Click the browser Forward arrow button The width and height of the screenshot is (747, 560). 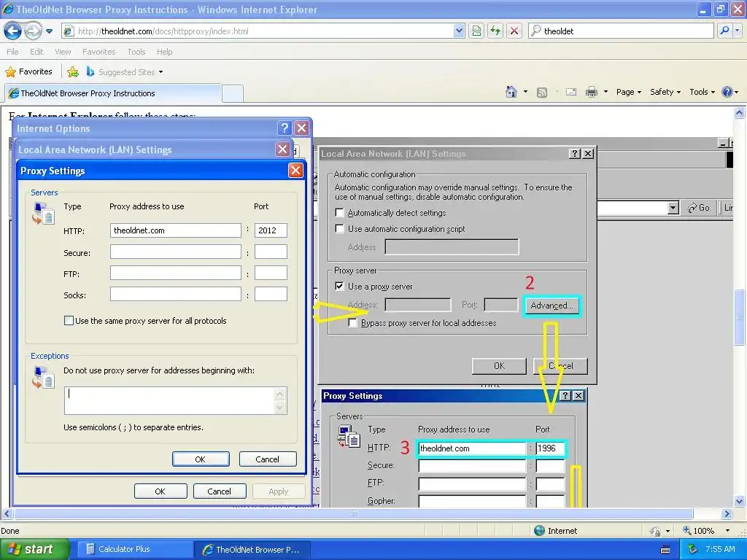[33, 31]
